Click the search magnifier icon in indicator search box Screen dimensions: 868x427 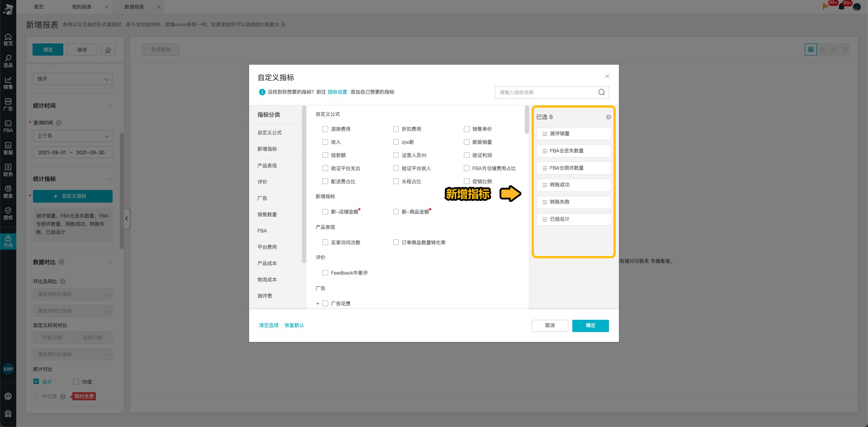pos(601,92)
